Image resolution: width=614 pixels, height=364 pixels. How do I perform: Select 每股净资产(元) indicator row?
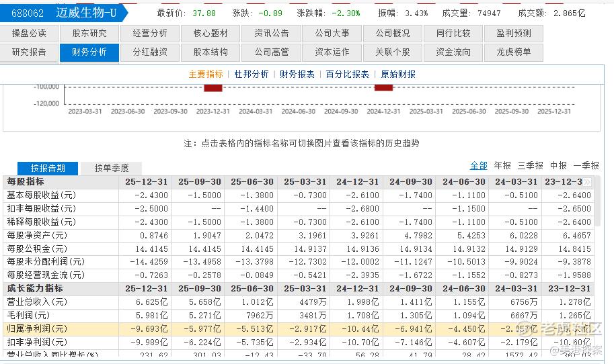(x=299, y=235)
